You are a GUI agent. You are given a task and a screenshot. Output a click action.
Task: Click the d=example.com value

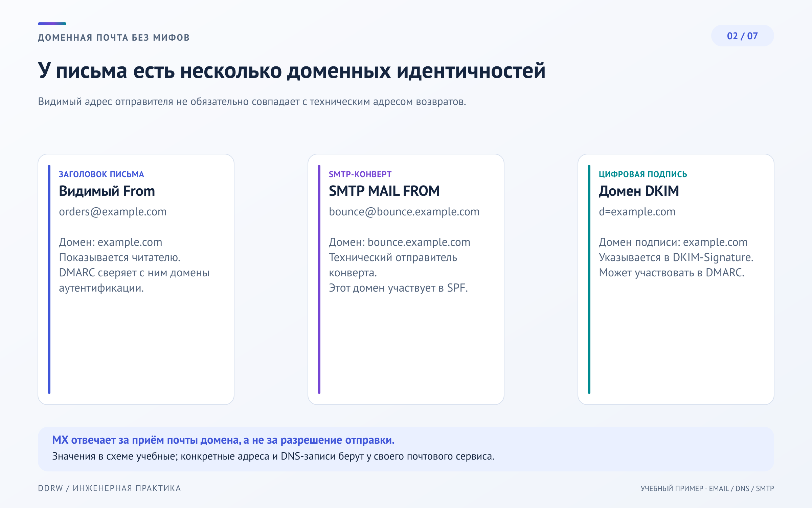click(x=637, y=212)
